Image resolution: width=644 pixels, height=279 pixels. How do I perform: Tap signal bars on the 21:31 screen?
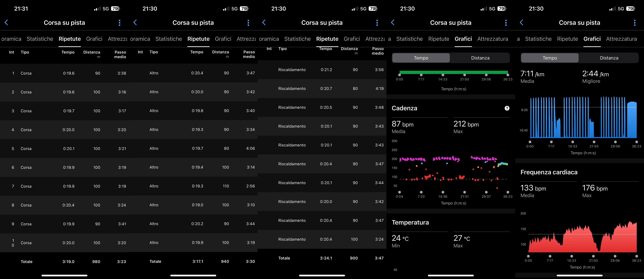[x=97, y=9]
